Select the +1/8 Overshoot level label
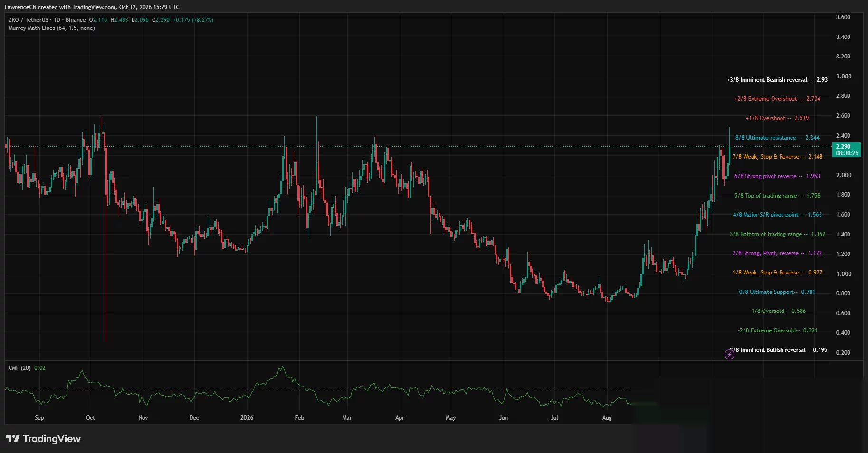This screenshot has width=868, height=453. (777, 118)
